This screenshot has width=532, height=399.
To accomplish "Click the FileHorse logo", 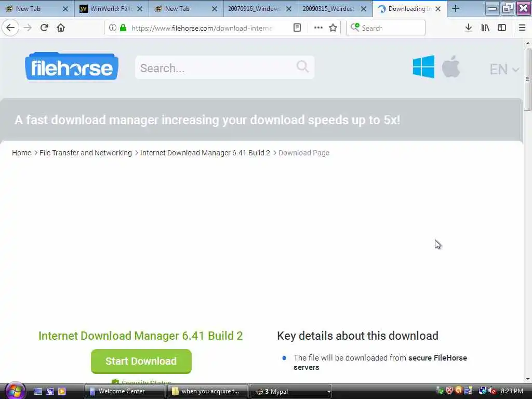I will click(x=72, y=66).
